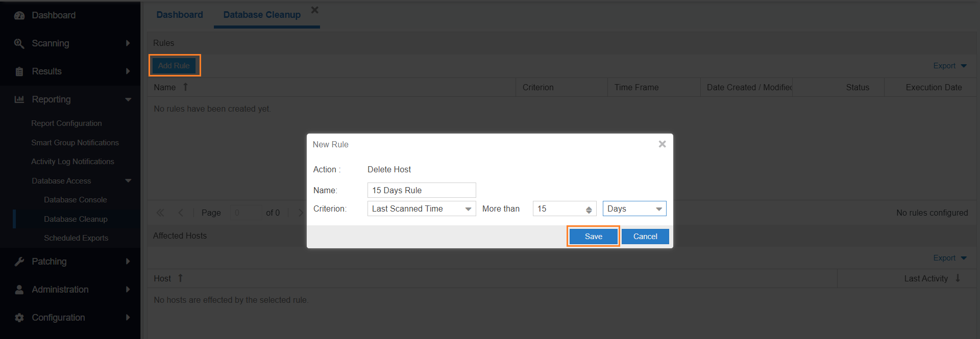Switch to the Dashboard tab

[x=180, y=15]
